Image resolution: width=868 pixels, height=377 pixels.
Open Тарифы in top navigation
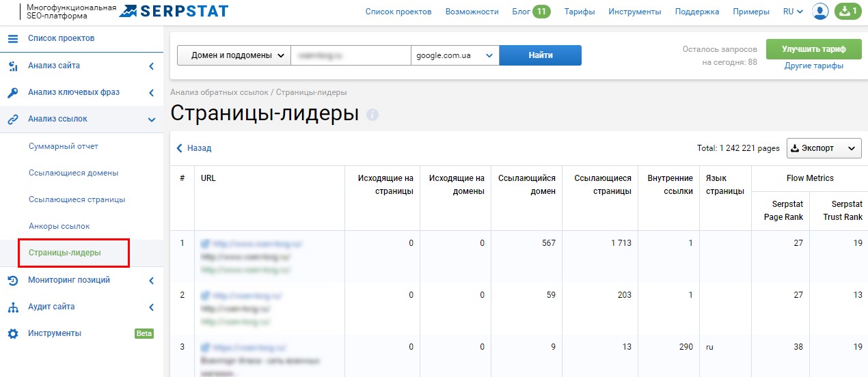point(580,12)
